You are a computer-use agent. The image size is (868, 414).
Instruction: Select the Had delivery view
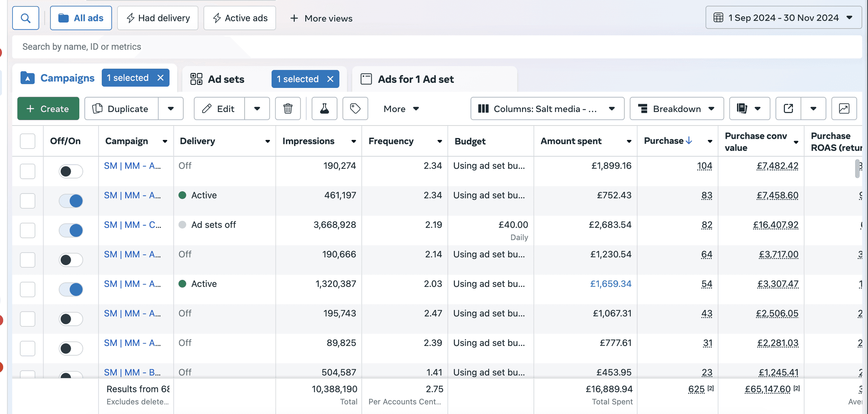pos(158,18)
